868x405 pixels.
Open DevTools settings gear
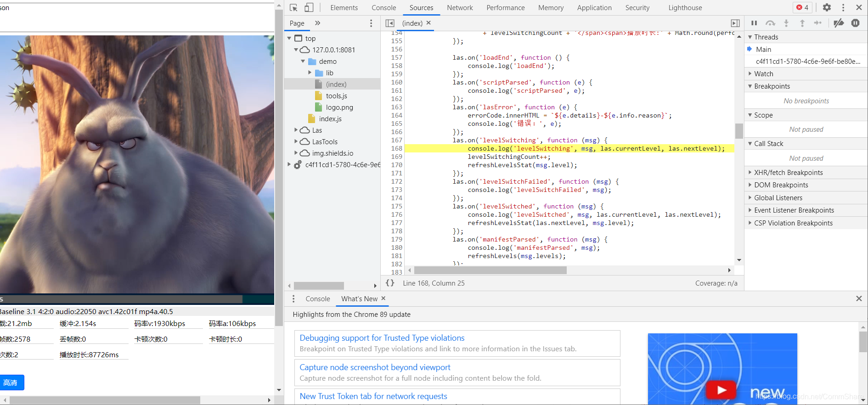point(827,7)
